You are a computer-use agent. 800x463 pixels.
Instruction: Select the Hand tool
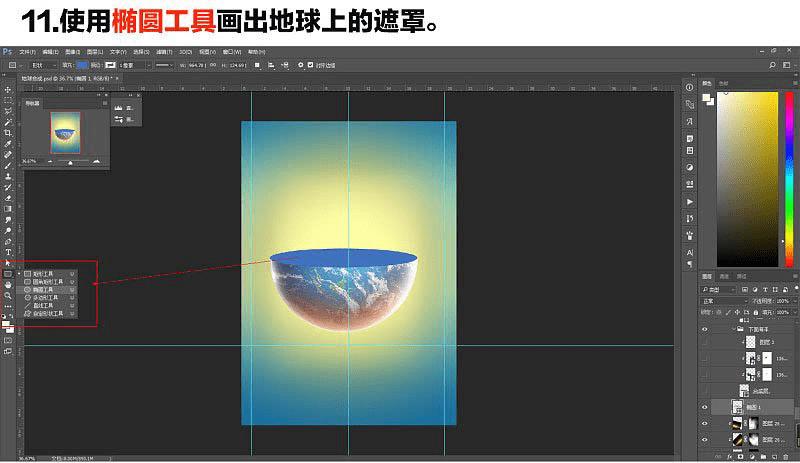pos(8,285)
